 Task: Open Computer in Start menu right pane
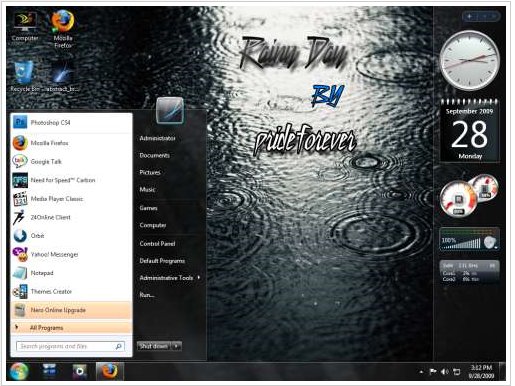click(153, 225)
